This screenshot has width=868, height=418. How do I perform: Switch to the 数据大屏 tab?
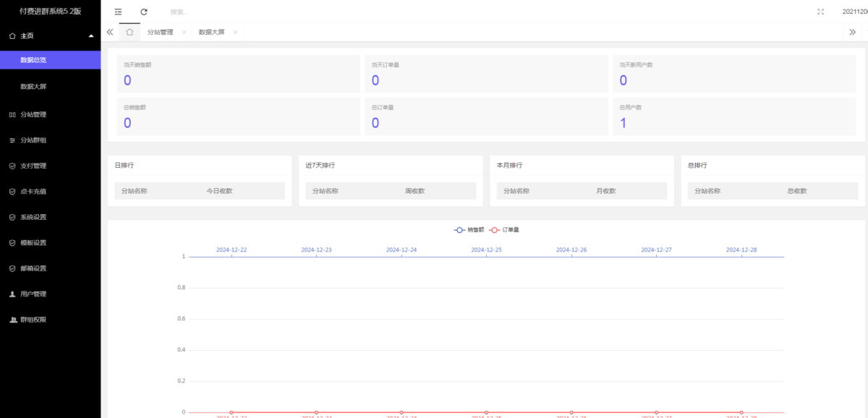click(211, 32)
